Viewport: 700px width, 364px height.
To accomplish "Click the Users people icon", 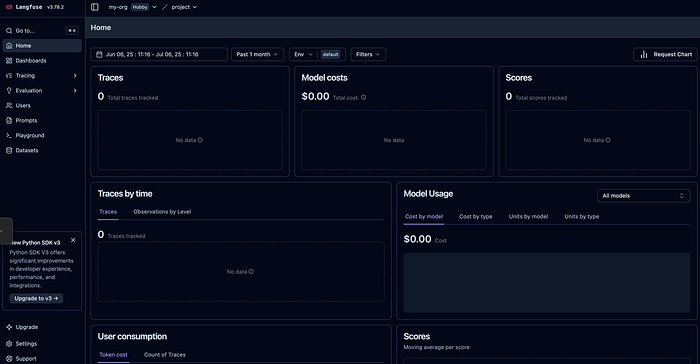I will click(x=9, y=105).
